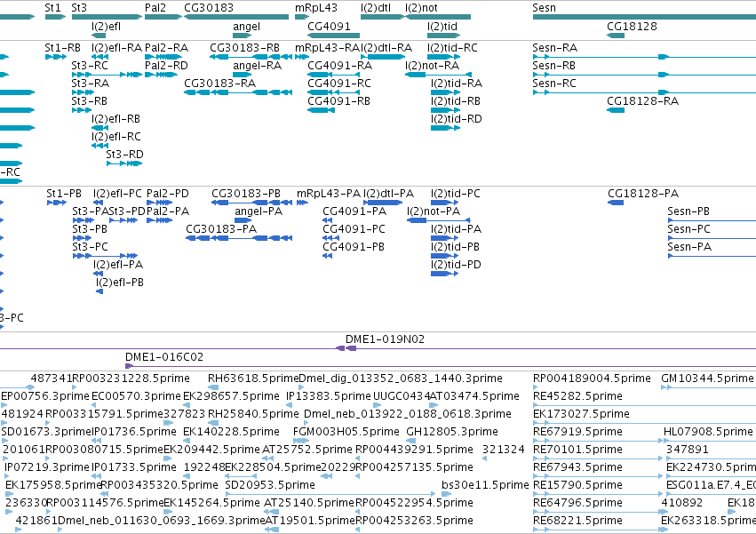Select EST RE68221.5prime
This screenshot has height=534, width=756.
coord(577,521)
